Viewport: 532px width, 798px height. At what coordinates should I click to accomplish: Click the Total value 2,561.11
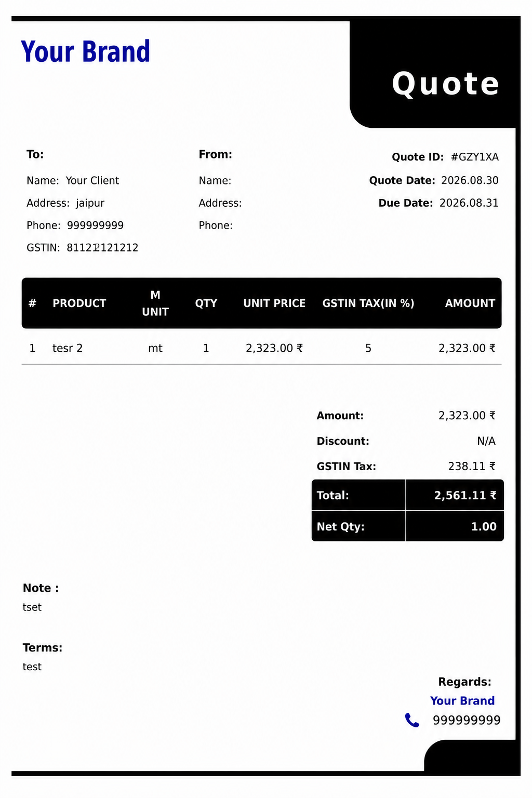[465, 496]
